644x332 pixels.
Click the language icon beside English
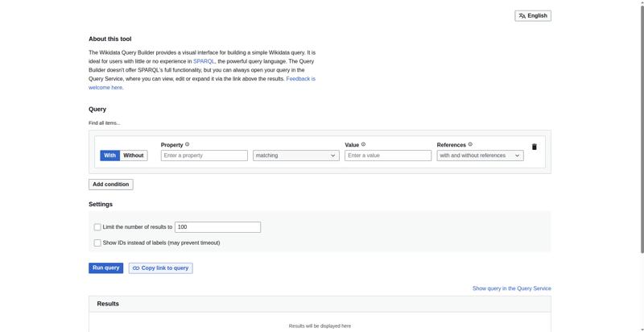(522, 15)
